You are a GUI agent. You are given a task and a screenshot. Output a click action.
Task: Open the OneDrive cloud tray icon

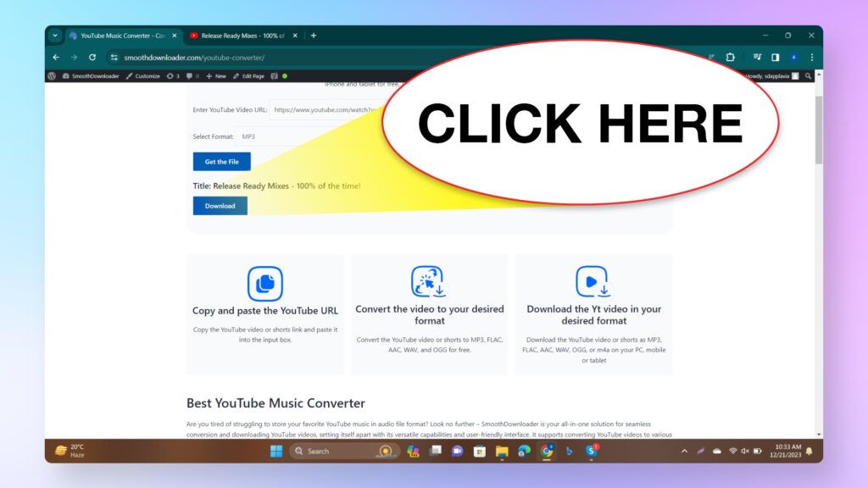click(x=717, y=452)
